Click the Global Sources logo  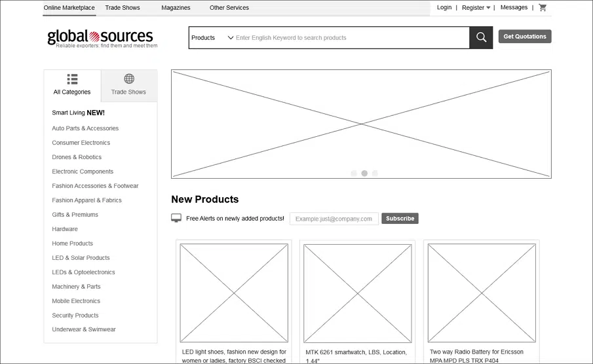pyautogui.click(x=101, y=38)
